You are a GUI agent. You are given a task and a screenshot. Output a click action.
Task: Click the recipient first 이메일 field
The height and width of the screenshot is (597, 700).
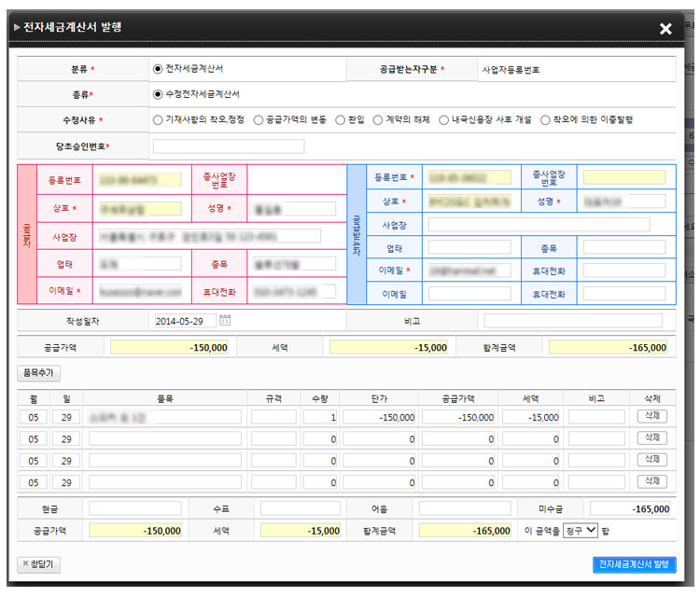(469, 271)
